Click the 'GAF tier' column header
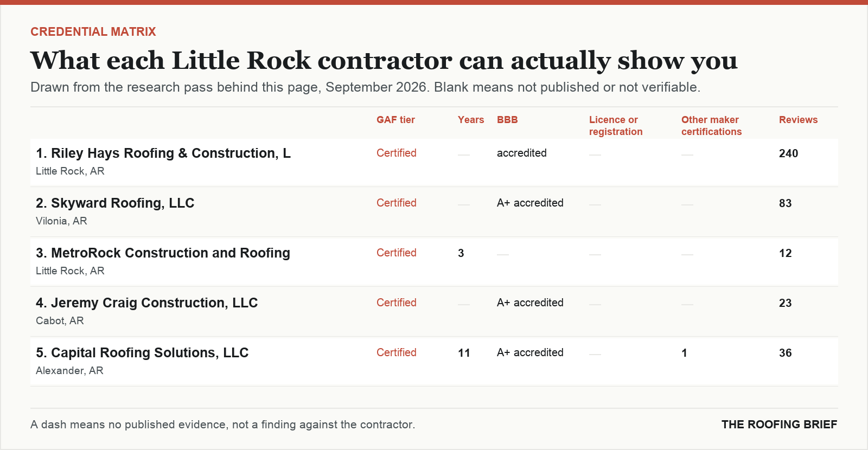868x450 pixels. coord(395,120)
